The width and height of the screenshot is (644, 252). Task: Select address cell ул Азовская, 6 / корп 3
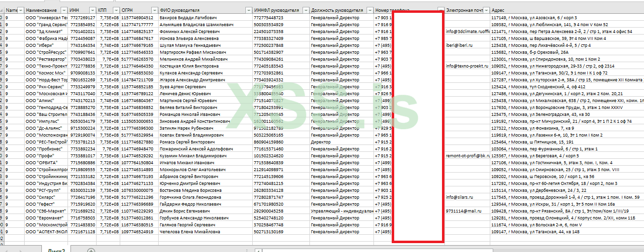point(567,17)
